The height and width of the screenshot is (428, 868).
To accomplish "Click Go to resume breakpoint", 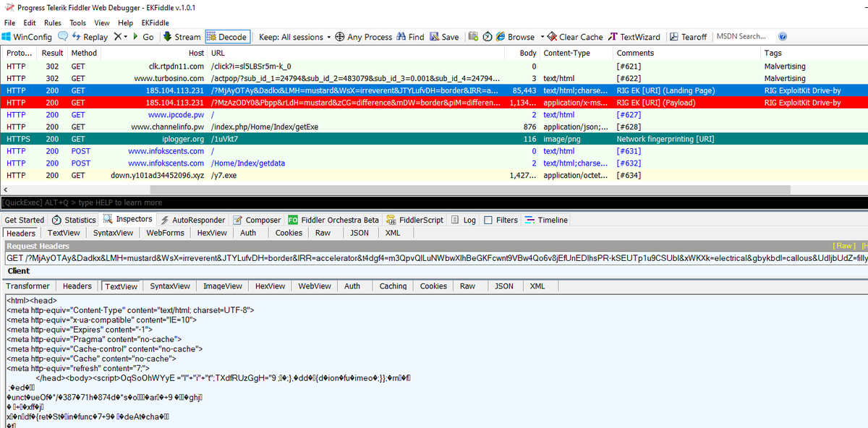I will (143, 37).
